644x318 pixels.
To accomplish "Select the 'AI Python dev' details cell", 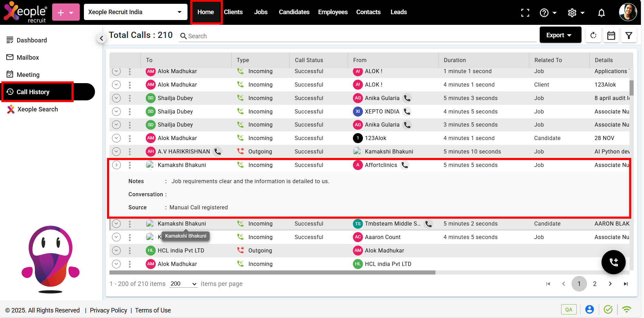I will pos(612,152).
